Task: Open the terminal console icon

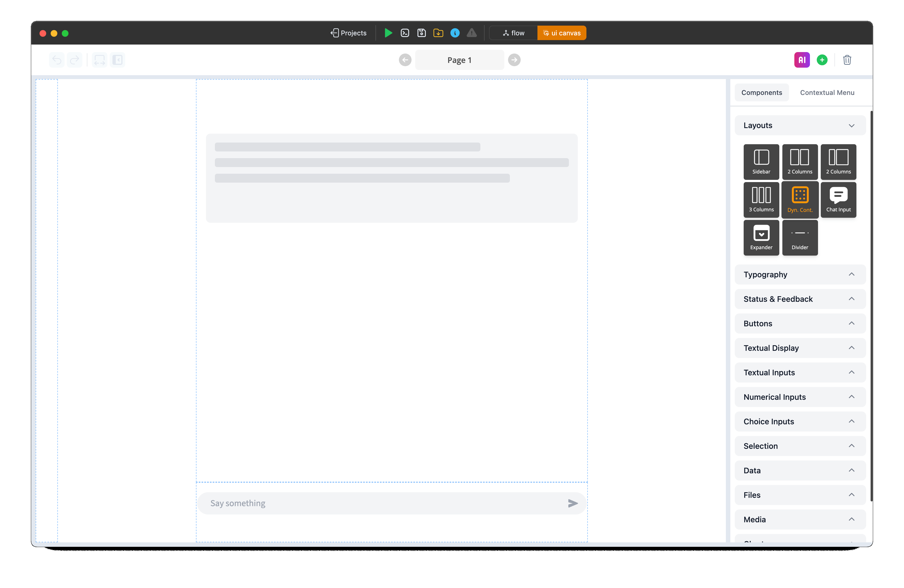Action: tap(405, 33)
